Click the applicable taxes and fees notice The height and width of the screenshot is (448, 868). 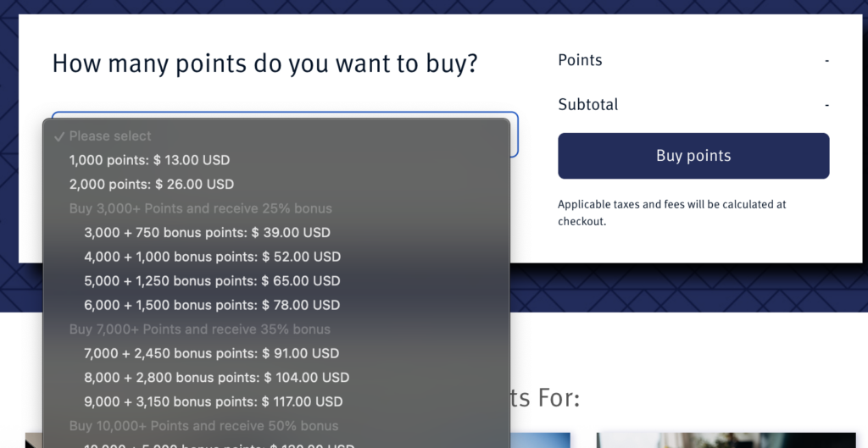672,213
